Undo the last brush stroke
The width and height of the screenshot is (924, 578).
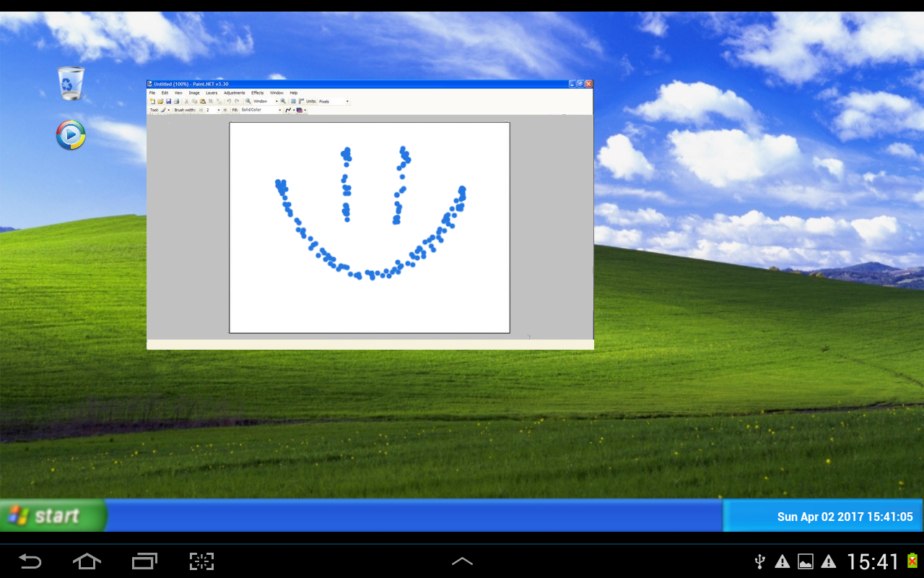[x=229, y=101]
